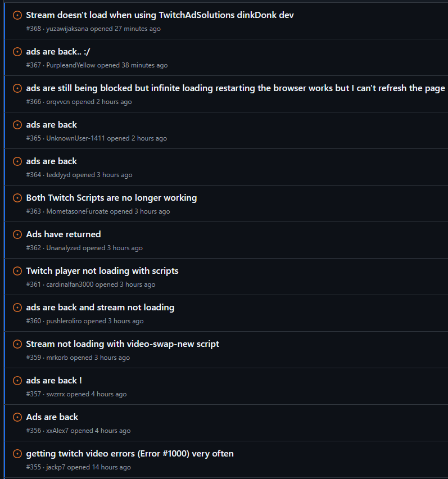Open issue "Twitch player not loading with scripts"
The height and width of the screenshot is (479, 448).
point(102,271)
